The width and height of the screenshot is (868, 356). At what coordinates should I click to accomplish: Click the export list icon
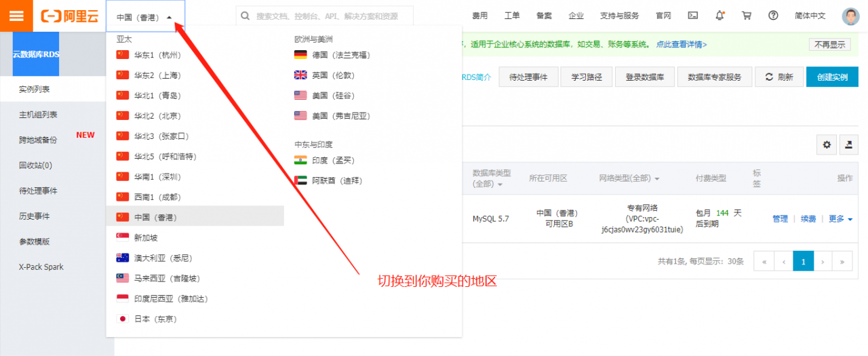tap(849, 144)
